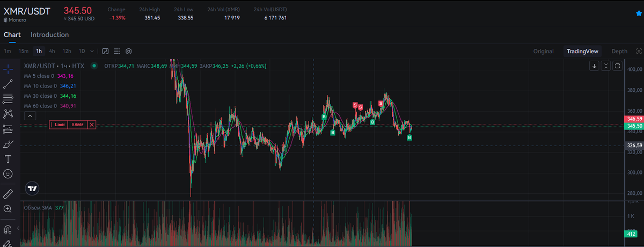Click the 24h Vol(USDT) value 6 171 761
The height and width of the screenshot is (247, 644).
(275, 18)
